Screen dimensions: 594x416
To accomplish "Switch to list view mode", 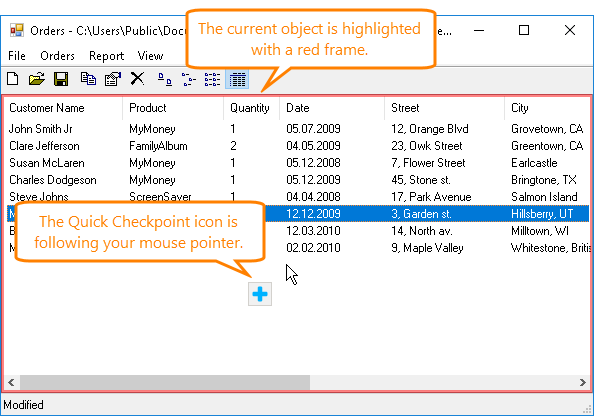I will point(213,79).
